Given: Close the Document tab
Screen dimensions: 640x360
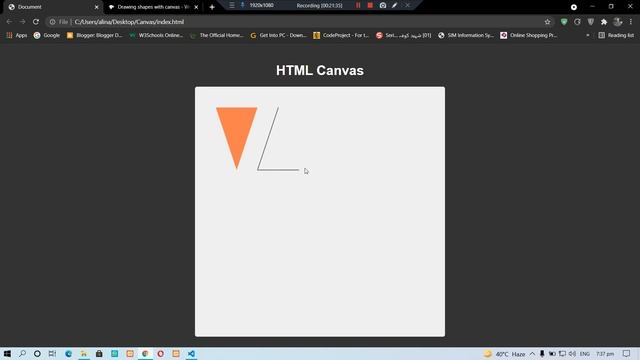Looking at the screenshot, I should pyautogui.click(x=97, y=7).
